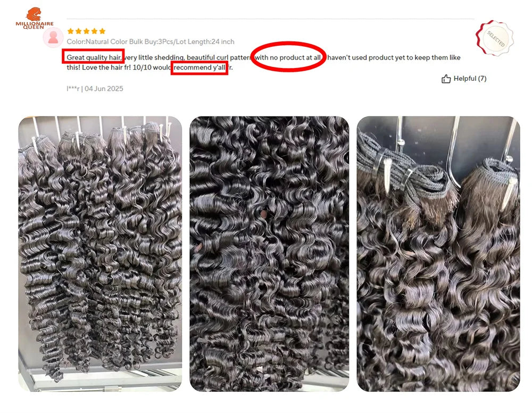Click the Millionaire Queen logo
532x413 pixels.
(34, 18)
